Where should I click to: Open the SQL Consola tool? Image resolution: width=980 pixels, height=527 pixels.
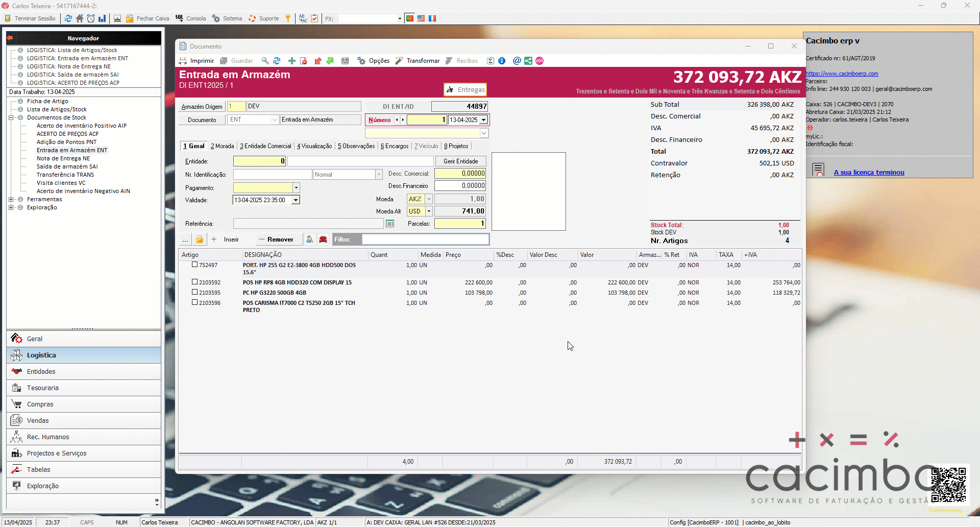click(x=190, y=18)
